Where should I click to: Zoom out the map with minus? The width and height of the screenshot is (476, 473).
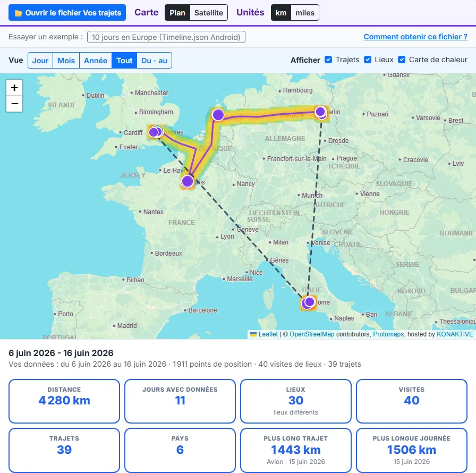(x=14, y=104)
